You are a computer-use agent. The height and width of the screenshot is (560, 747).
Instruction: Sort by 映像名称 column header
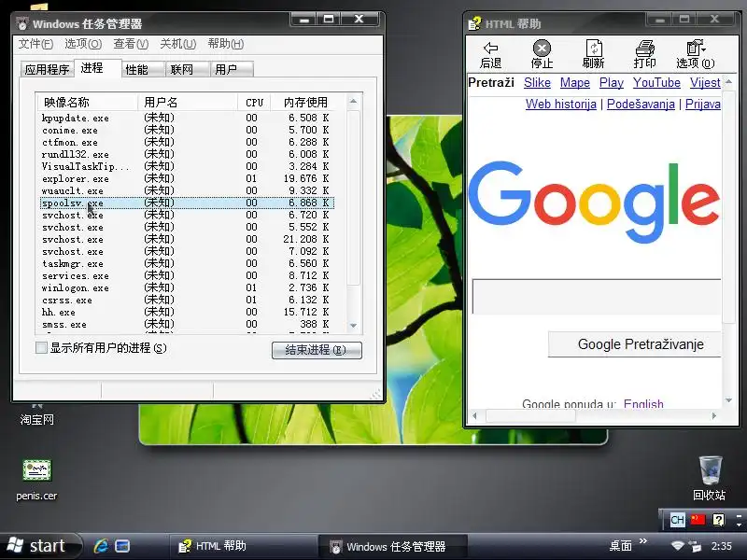88,103
